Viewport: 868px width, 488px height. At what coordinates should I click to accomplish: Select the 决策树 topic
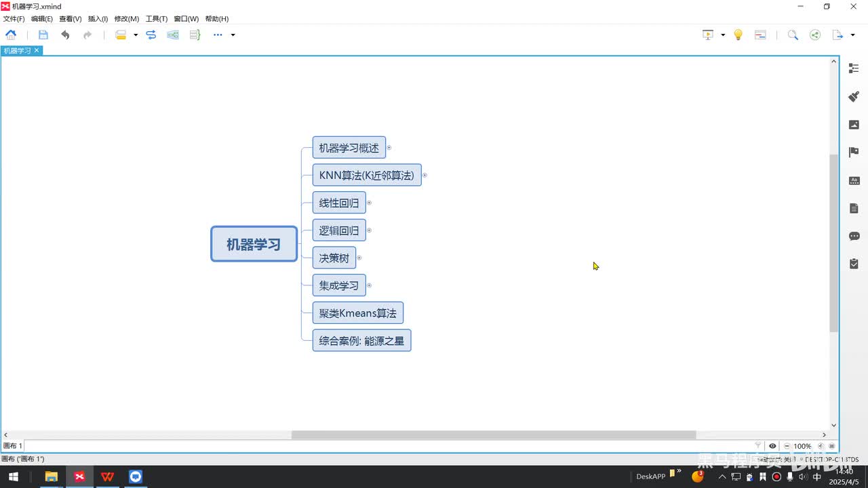pyautogui.click(x=334, y=258)
